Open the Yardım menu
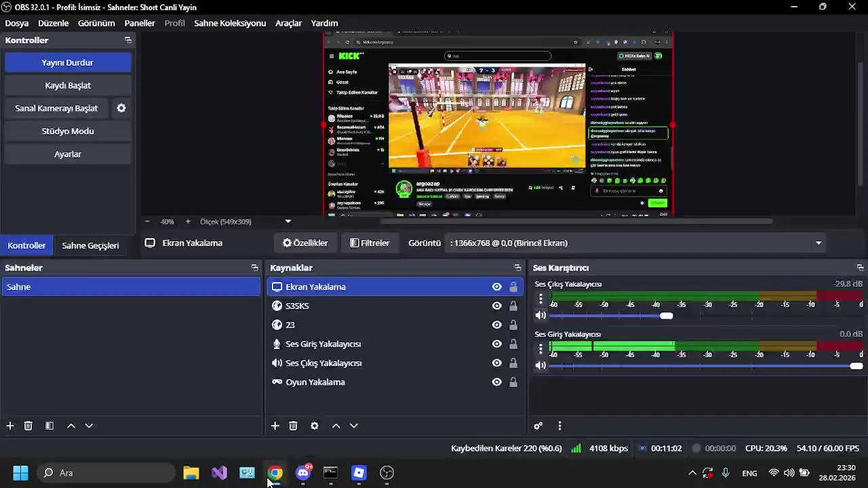Screen dimensions: 868x488 pyautogui.click(x=324, y=23)
